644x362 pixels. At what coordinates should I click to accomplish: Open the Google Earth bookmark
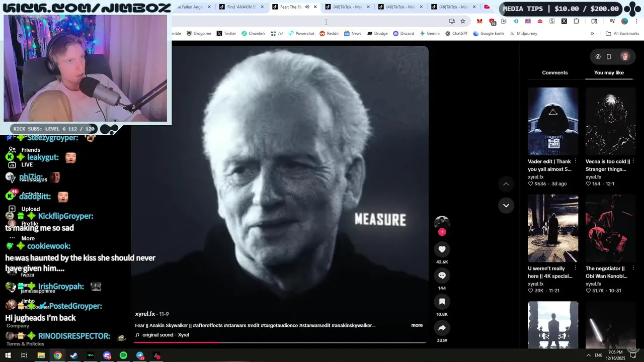tap(488, 34)
